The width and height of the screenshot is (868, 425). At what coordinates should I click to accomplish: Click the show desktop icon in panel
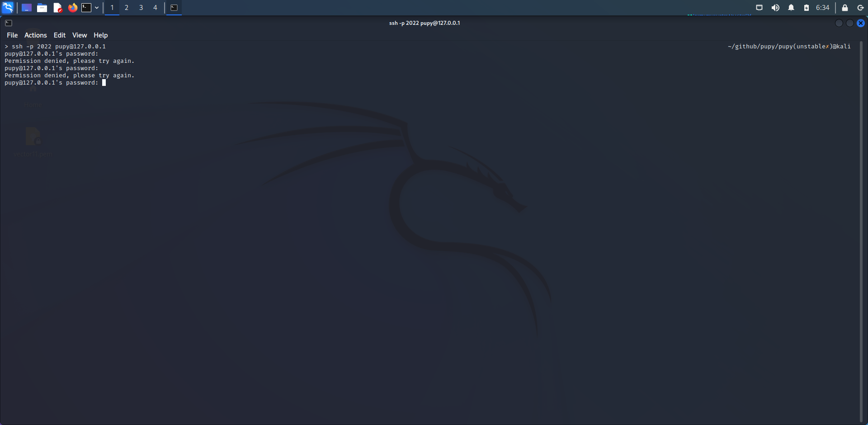coord(27,8)
